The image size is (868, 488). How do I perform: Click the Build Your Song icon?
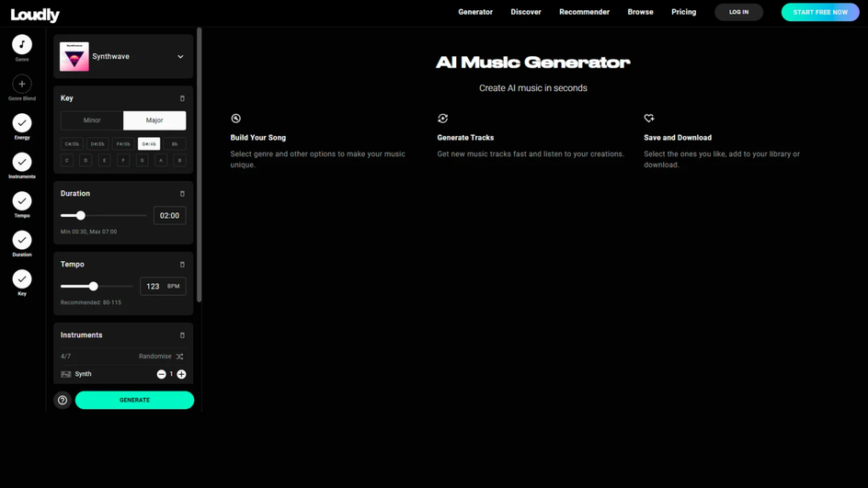[235, 119]
